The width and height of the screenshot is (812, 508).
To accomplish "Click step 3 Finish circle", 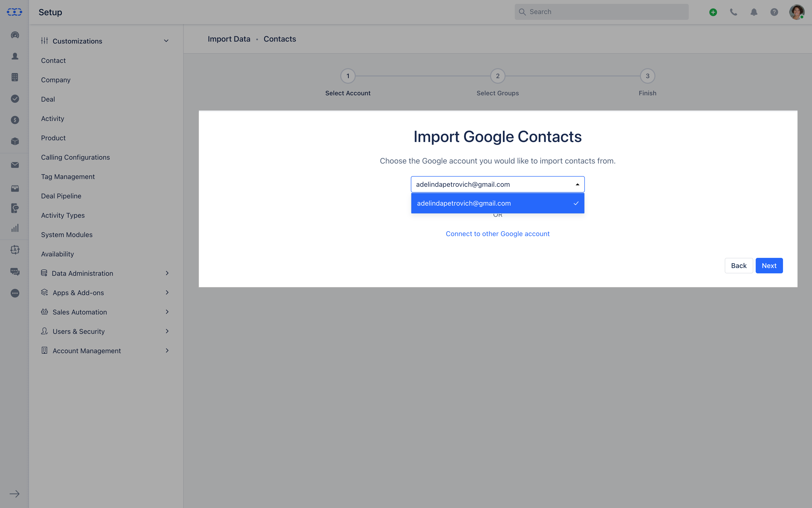I will (x=648, y=76).
